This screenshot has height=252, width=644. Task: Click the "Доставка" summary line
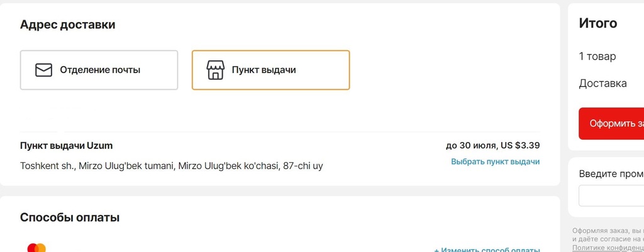coord(602,83)
